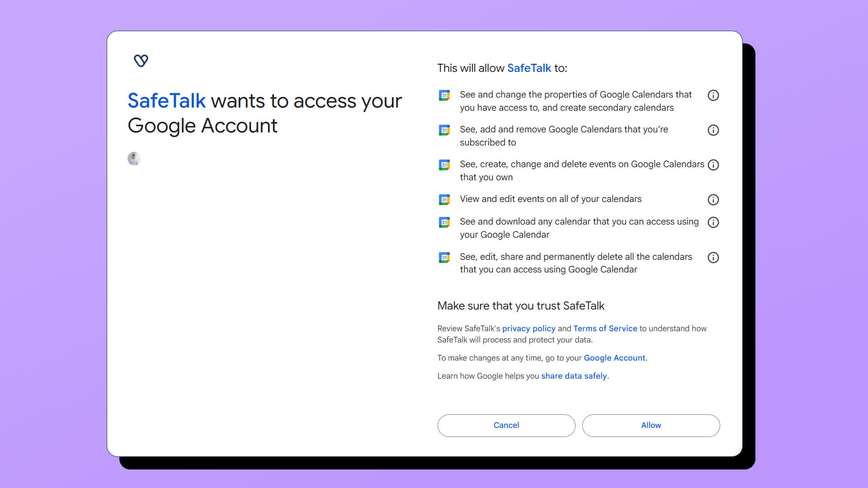Show info for view and edit events

pyautogui.click(x=713, y=200)
